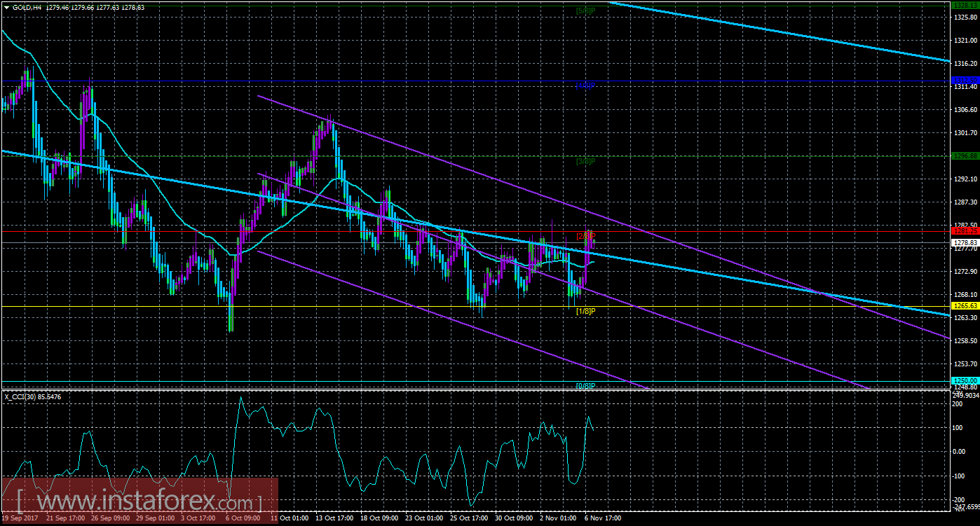Click the current price tag 1278.83
Screen dimensions: 980x526
pos(965,242)
